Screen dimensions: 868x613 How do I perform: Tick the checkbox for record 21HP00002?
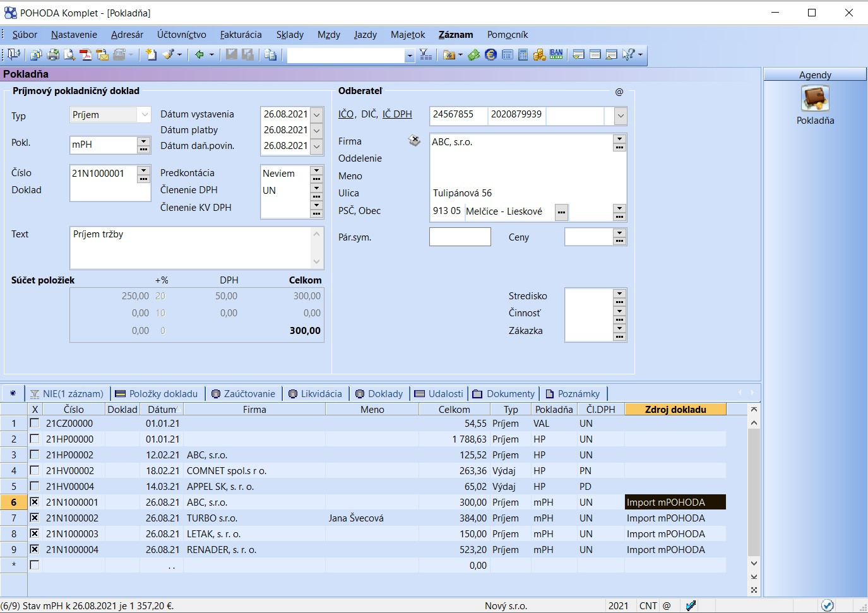pos(35,455)
